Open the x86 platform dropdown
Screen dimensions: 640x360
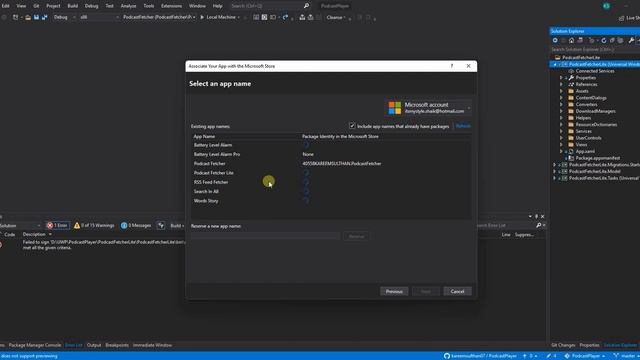point(99,17)
